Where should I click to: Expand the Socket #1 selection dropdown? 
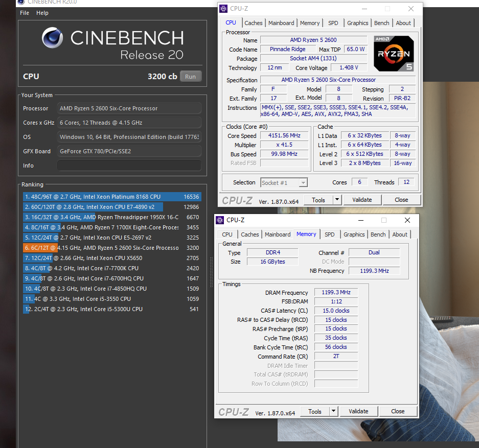(x=303, y=183)
